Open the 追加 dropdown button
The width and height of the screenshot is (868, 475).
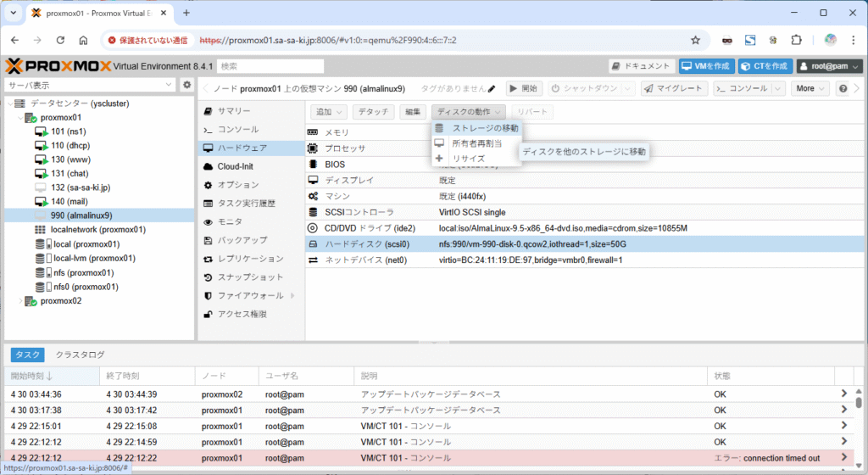(x=329, y=112)
